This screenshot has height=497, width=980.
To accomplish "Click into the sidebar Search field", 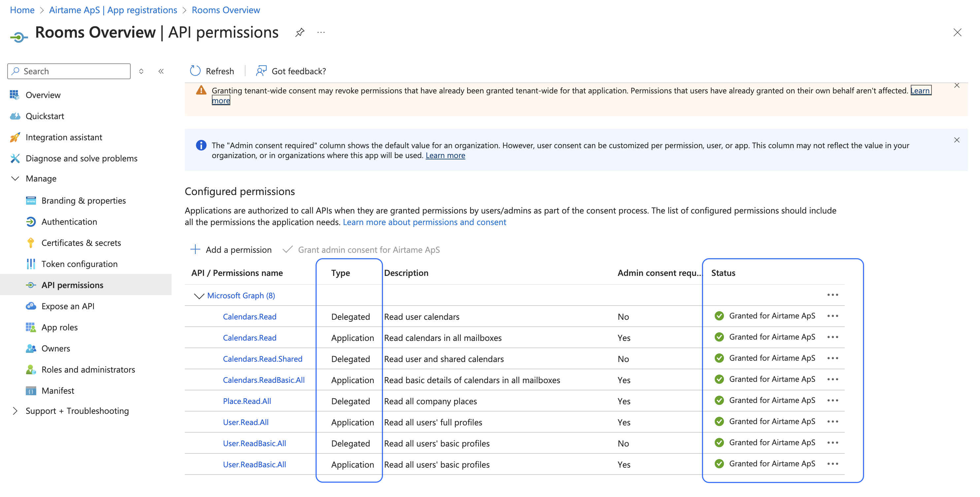I will 69,71.
